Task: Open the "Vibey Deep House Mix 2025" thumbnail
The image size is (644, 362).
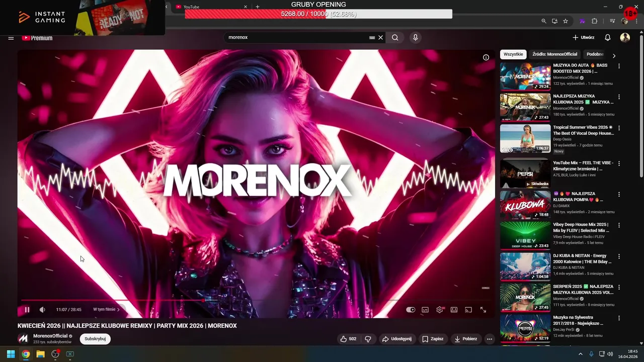Action: [x=525, y=235]
